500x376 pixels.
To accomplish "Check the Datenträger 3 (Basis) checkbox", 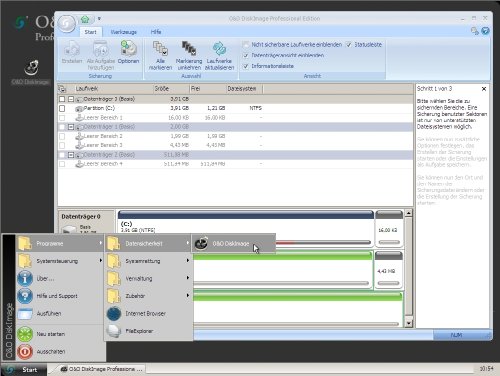I will [x=62, y=99].
